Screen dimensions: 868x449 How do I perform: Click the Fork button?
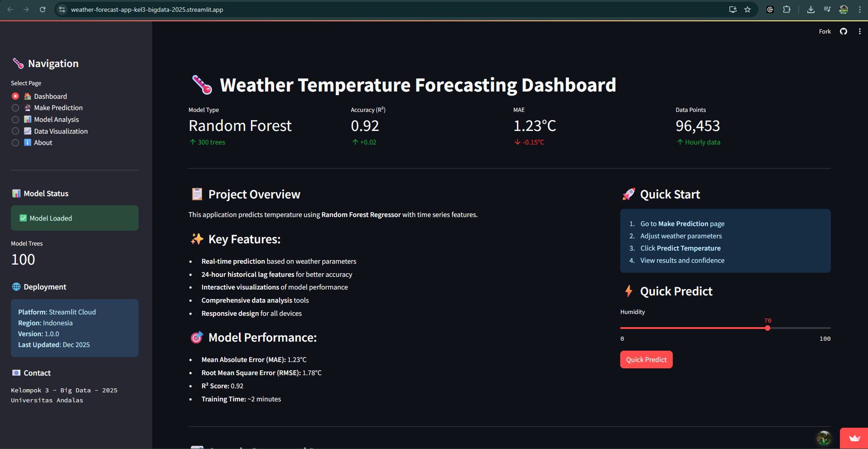tap(825, 31)
